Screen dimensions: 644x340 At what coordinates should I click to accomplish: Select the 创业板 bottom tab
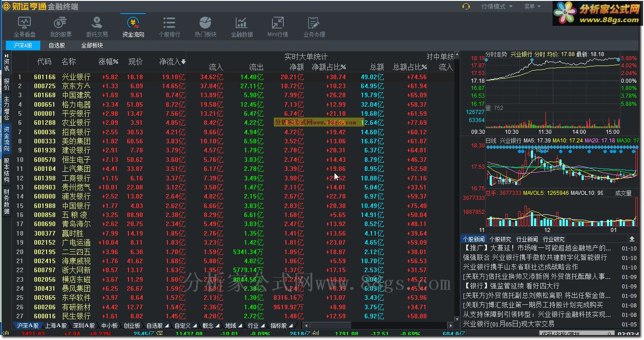coord(132,326)
